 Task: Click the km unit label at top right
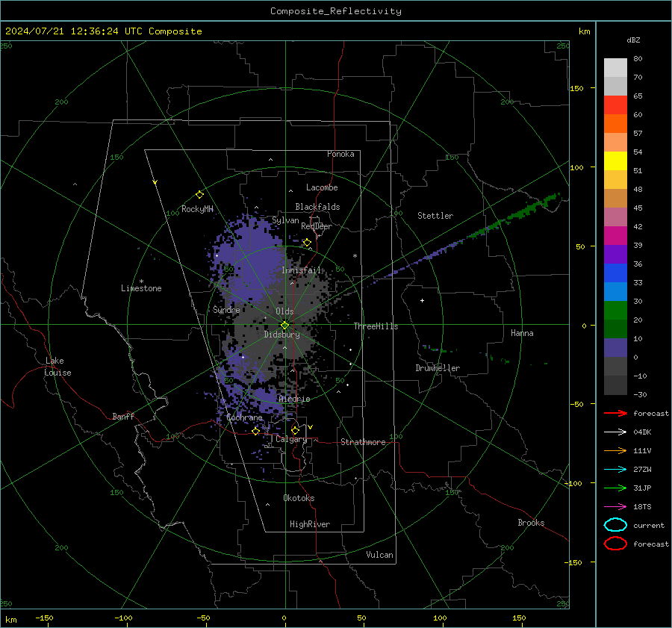click(584, 31)
